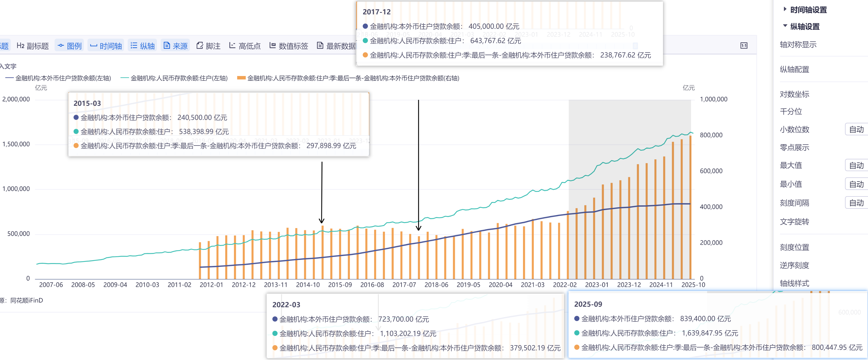This screenshot has width=868, height=360.
Task: Click the 脚注 footnote toolbar icon
Action: [x=200, y=45]
